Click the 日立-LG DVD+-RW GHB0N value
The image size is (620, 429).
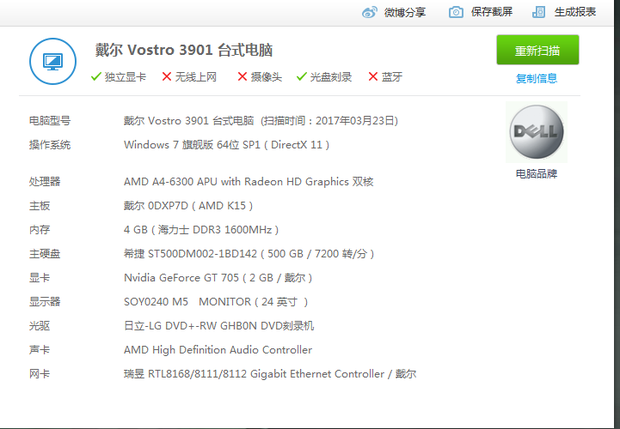(219, 326)
